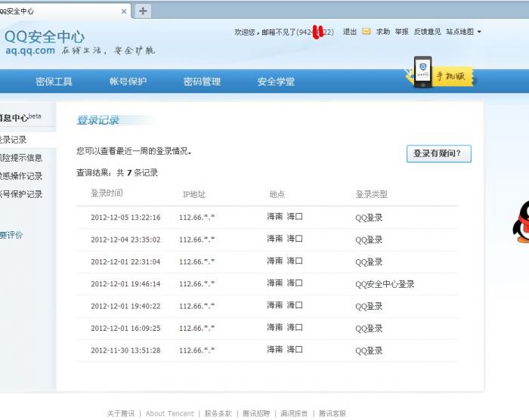Click the aq.qq.com address text under logo
Image resolution: width=529 pixels, height=420 pixels.
tap(30, 51)
